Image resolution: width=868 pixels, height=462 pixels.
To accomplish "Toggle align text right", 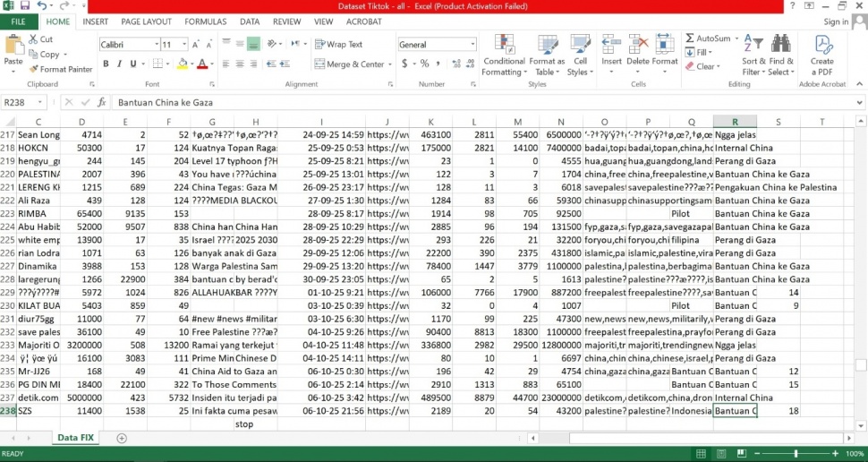I will 253,64.
